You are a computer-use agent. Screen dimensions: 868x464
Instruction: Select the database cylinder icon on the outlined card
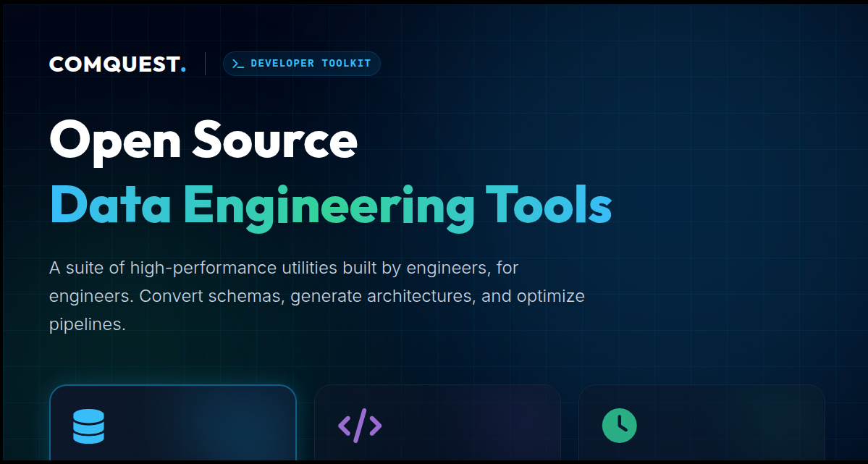pyautogui.click(x=88, y=426)
